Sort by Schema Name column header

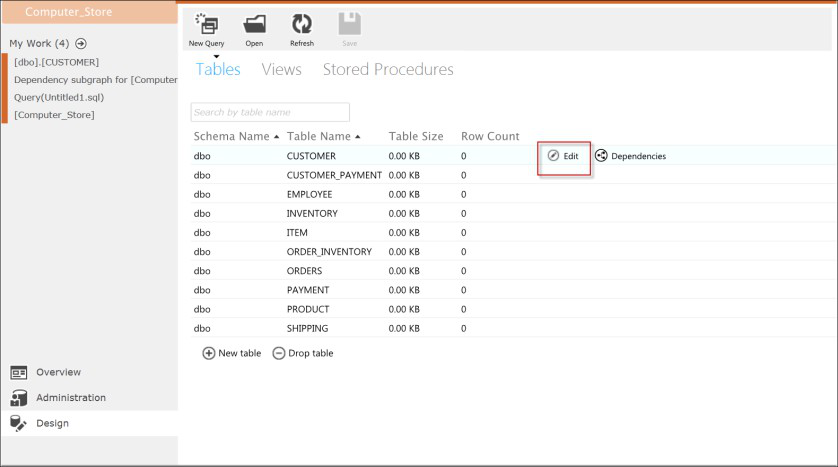coord(236,136)
